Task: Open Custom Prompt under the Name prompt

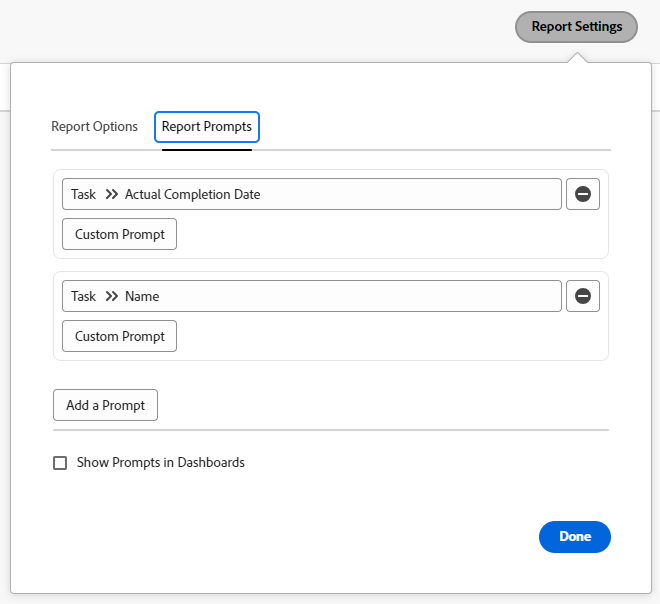Action: point(119,336)
